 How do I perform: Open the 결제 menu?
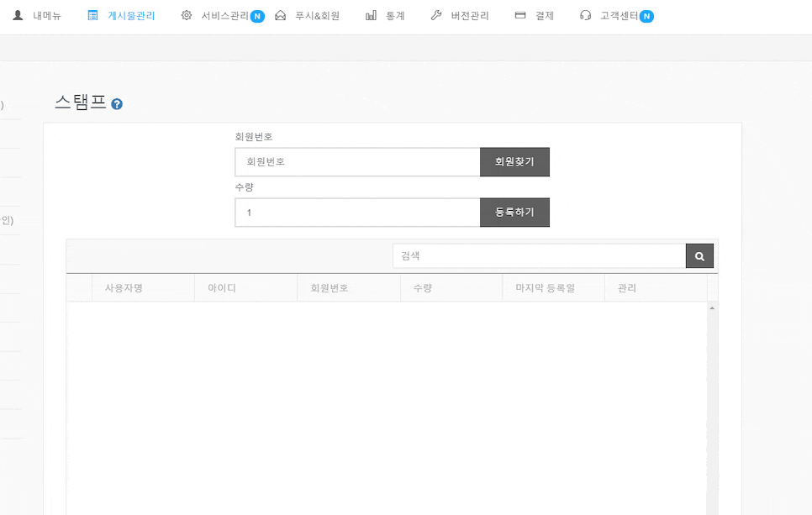(544, 15)
